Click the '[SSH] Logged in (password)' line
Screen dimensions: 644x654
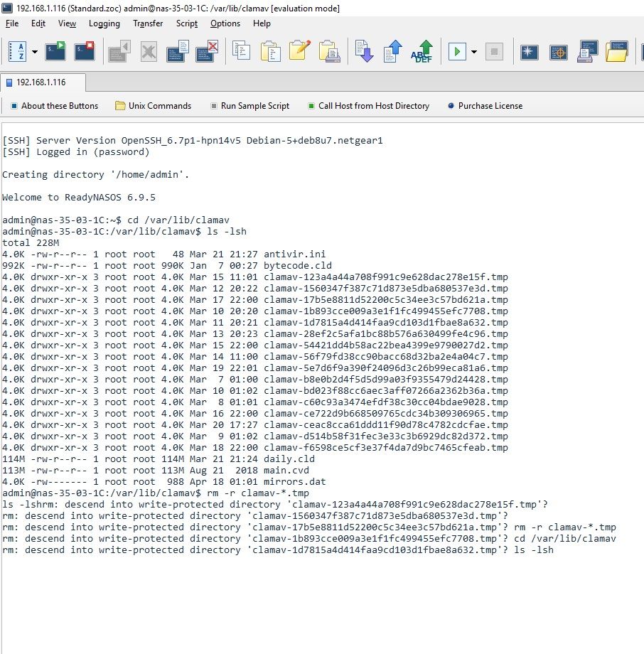click(76, 152)
